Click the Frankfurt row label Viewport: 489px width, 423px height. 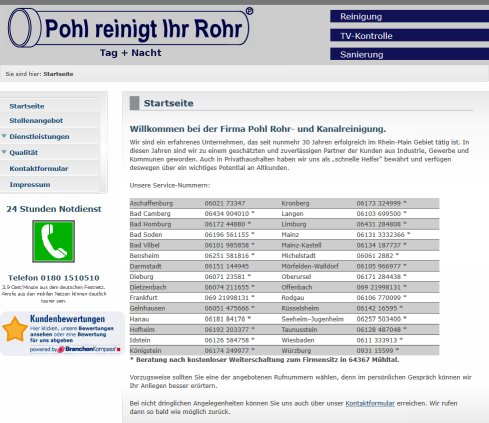(143, 298)
